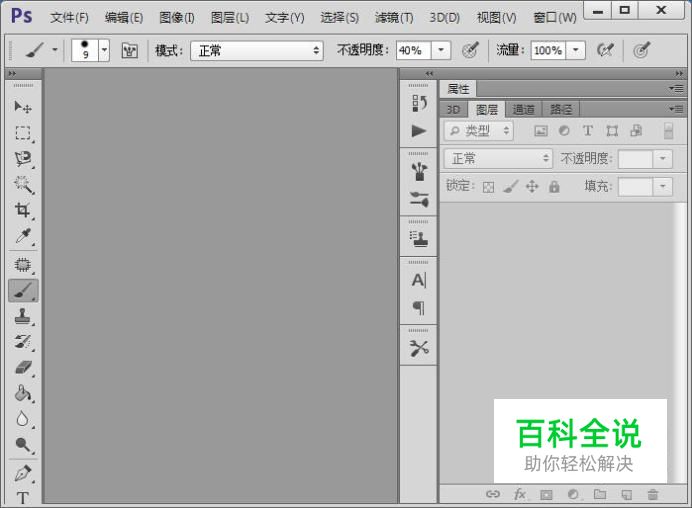This screenshot has width=692, height=508.
Task: Select the Clone Stamp tool
Action: point(23,316)
